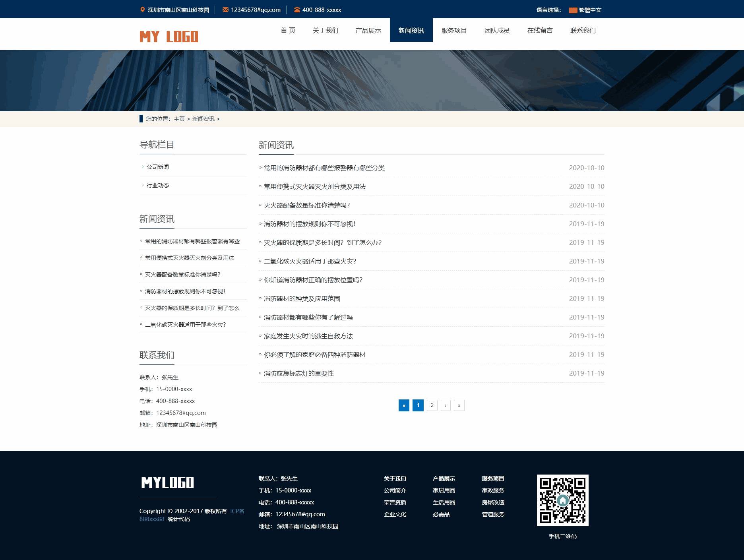Open 家政服务 link in footer
Screen dimensions: 744x560
tap(493, 490)
